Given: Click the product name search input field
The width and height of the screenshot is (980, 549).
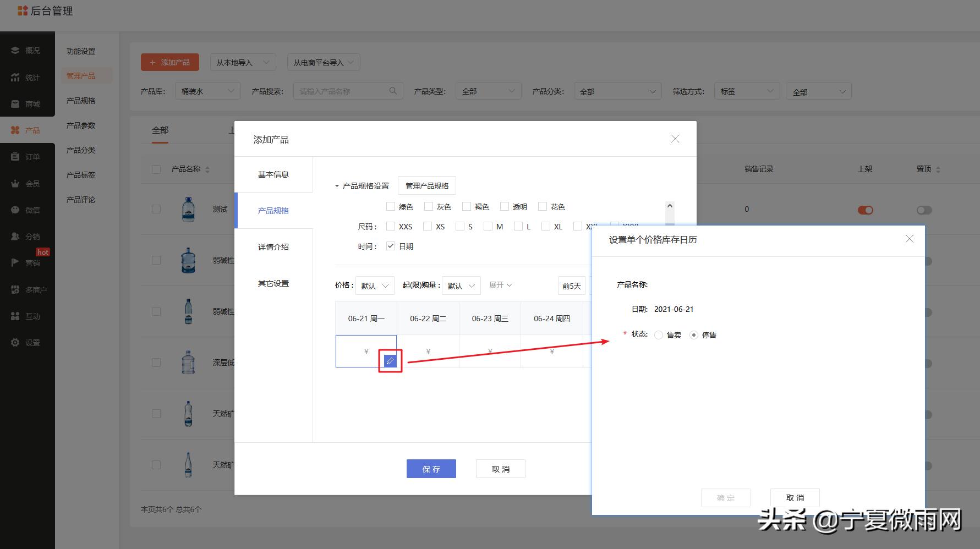Looking at the screenshot, I should (x=341, y=90).
